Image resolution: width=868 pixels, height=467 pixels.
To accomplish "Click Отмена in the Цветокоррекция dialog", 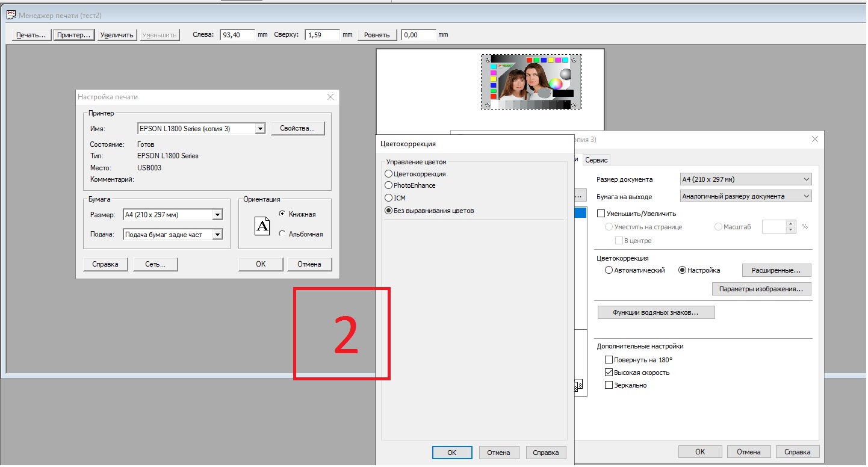I will click(x=498, y=453).
